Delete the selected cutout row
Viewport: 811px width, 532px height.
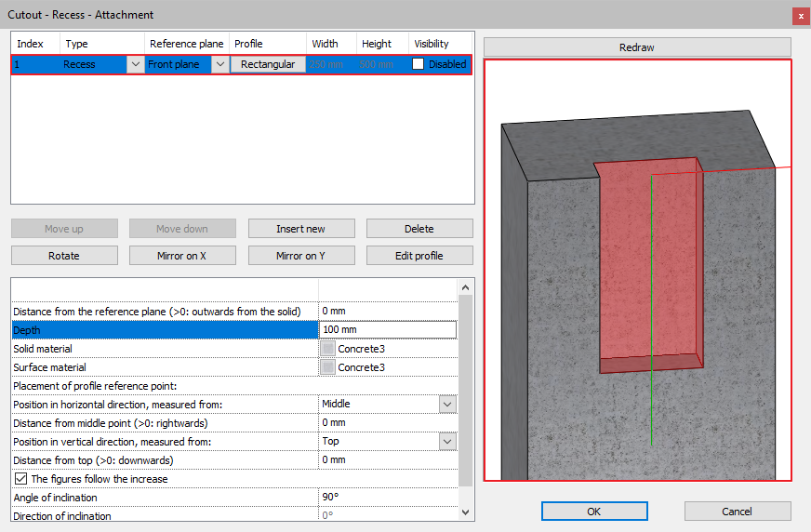[419, 229]
